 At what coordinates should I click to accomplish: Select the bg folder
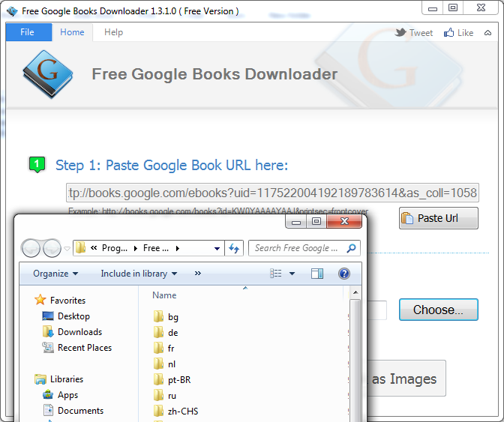pyautogui.click(x=166, y=316)
